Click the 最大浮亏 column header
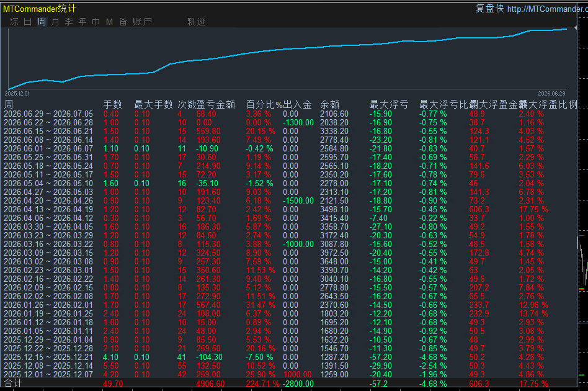This screenshot has width=588, height=391. (x=389, y=104)
